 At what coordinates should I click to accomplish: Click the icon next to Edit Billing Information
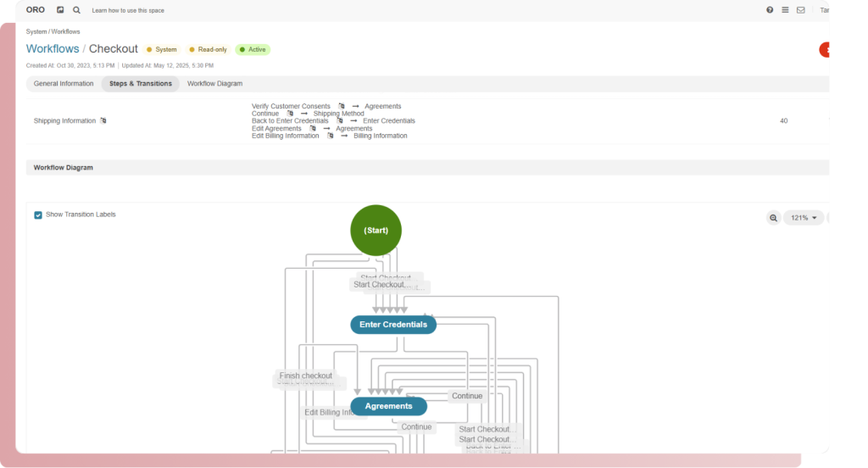pos(330,136)
